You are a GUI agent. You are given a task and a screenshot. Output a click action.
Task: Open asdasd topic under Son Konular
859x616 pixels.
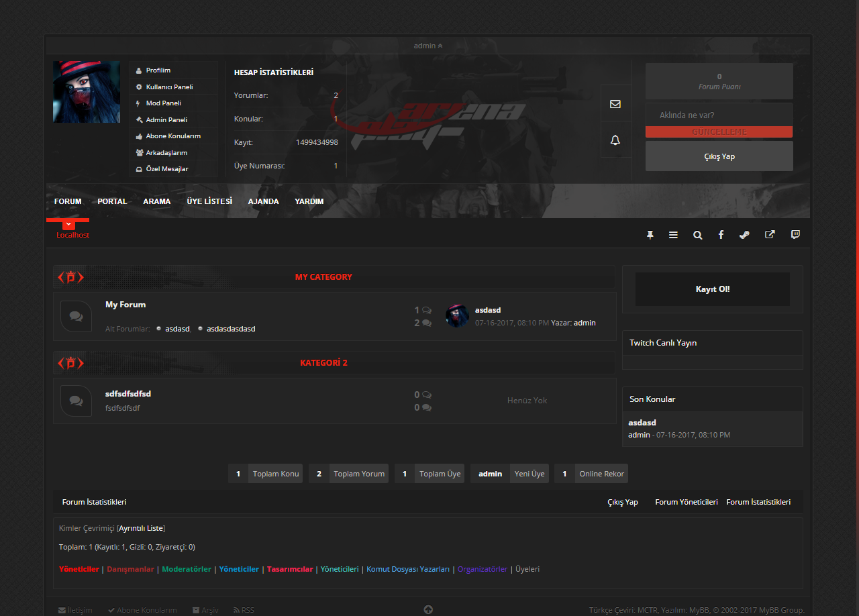pyautogui.click(x=642, y=423)
